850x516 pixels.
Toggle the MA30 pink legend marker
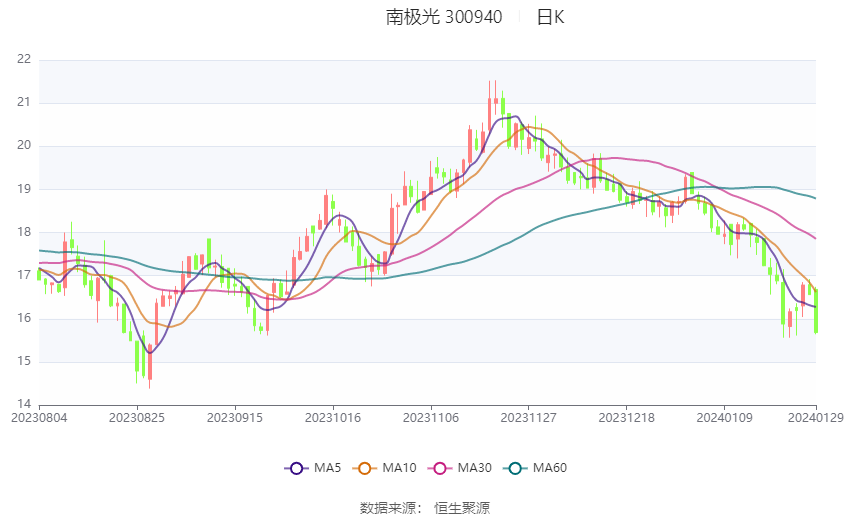click(440, 468)
